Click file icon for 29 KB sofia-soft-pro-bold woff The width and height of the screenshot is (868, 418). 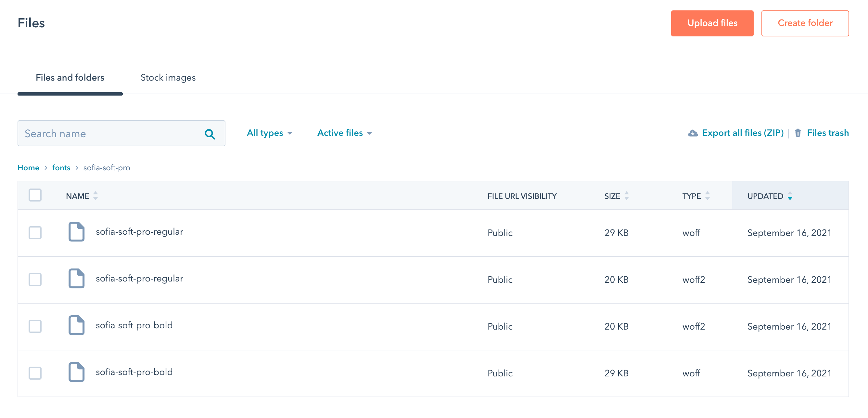[76, 372]
